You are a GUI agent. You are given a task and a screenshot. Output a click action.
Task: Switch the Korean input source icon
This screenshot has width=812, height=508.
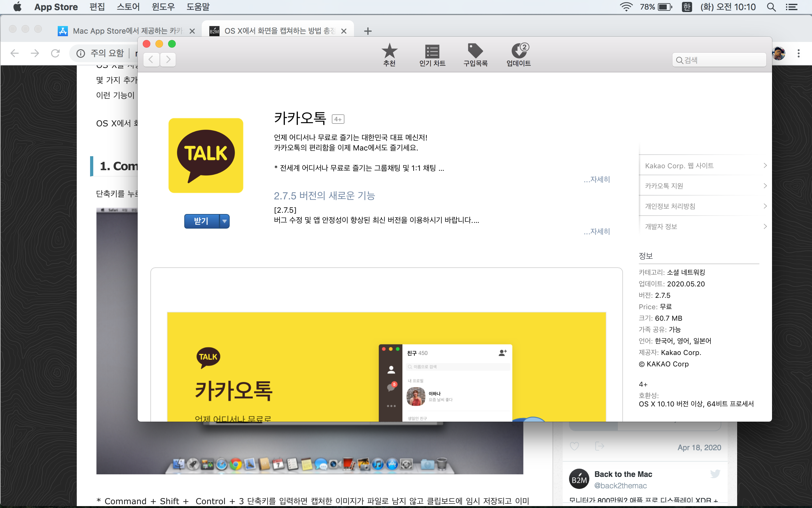coord(687,7)
